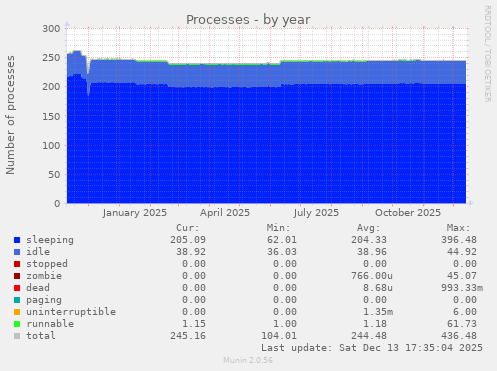Click the 100 y-axis tick label
This screenshot has height=371, width=497.
[51, 145]
